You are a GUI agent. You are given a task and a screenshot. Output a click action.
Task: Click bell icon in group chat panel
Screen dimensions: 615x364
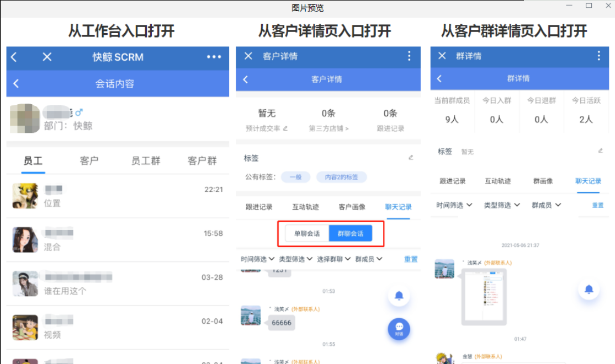(x=589, y=290)
